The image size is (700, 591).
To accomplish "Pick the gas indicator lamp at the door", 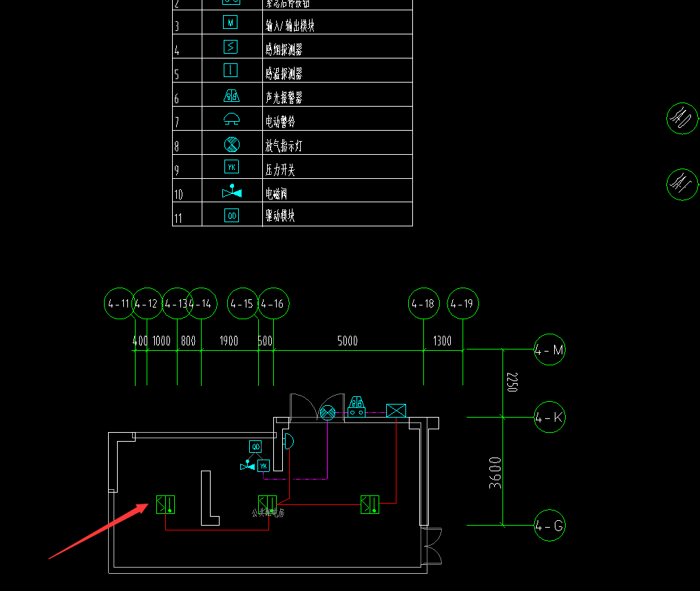I will (328, 412).
